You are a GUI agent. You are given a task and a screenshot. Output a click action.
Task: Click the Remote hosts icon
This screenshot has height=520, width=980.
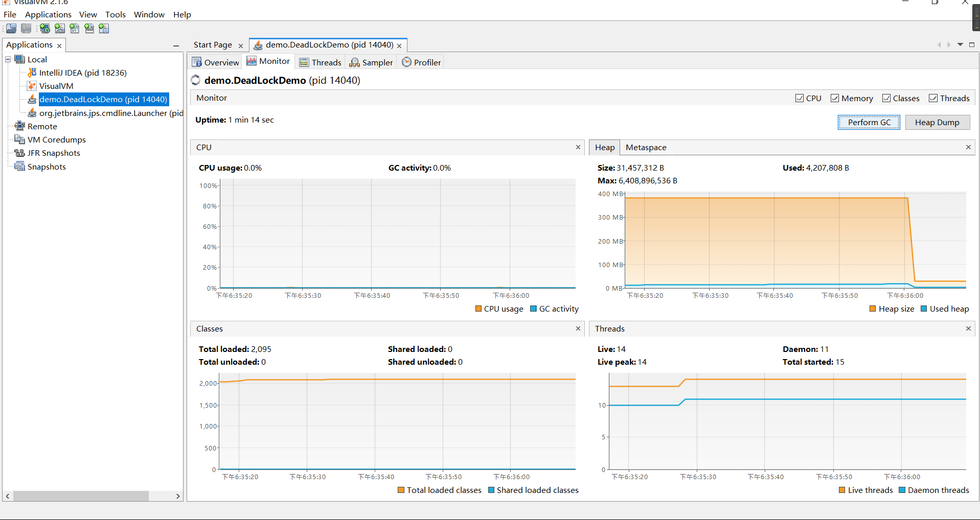coord(20,126)
